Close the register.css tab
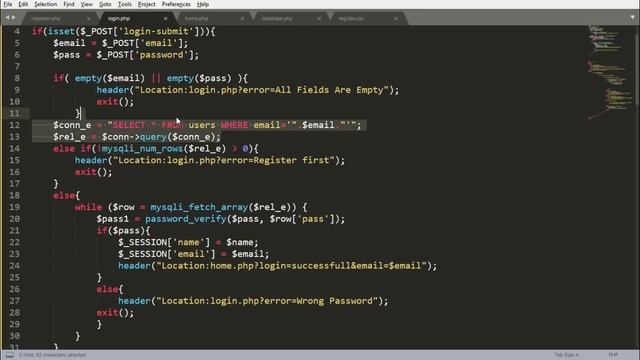The image size is (640, 360). (x=396, y=18)
